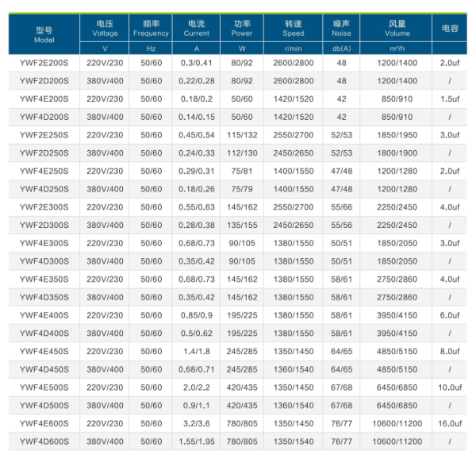Viewport: 476px width, 459px height.
Task: Click the 16.0uf capacitor value
Action: (449, 423)
